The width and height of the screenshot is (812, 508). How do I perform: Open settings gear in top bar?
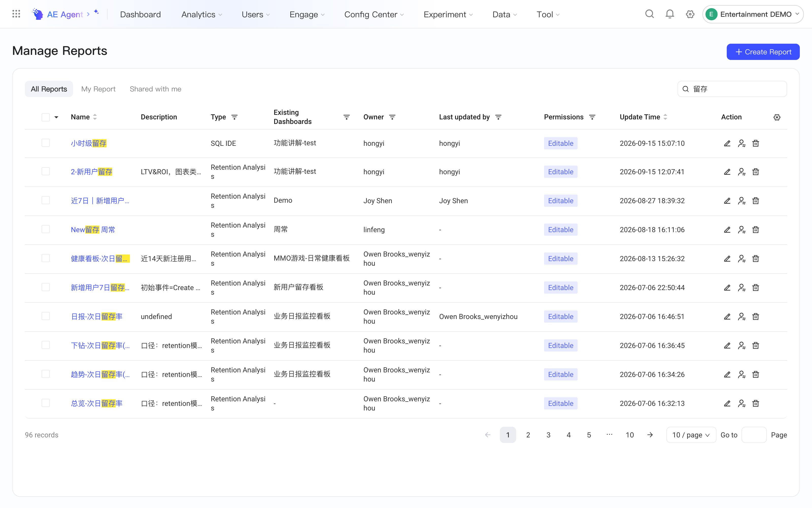pyautogui.click(x=690, y=14)
